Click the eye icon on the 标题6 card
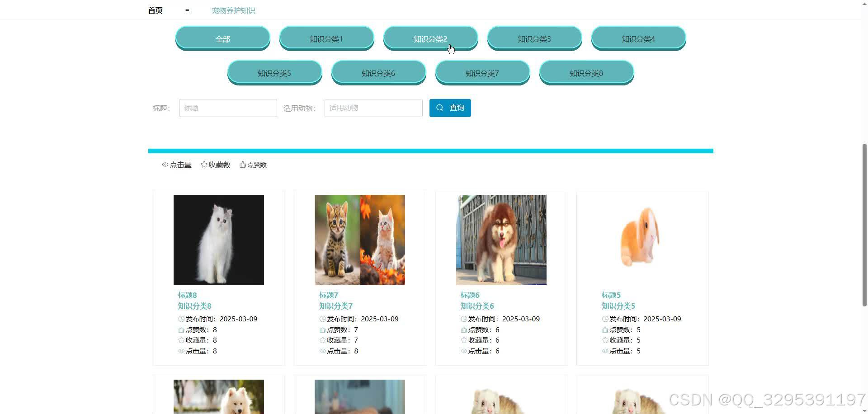This screenshot has height=414, width=868. pos(464,351)
